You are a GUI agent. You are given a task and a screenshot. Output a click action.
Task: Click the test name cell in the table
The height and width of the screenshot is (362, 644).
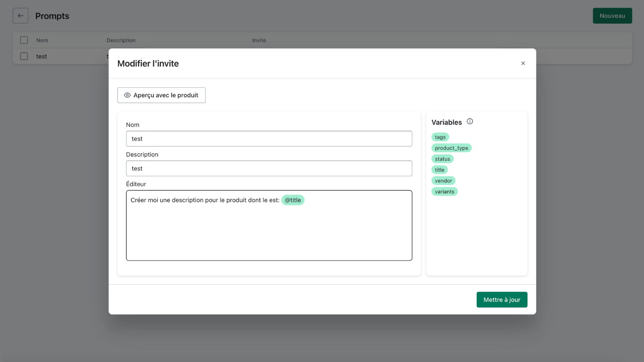coord(41,56)
